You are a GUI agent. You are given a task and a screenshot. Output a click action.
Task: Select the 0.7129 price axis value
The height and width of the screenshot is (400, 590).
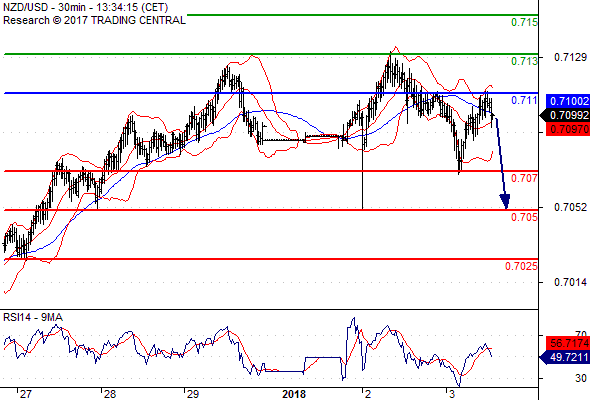click(570, 57)
